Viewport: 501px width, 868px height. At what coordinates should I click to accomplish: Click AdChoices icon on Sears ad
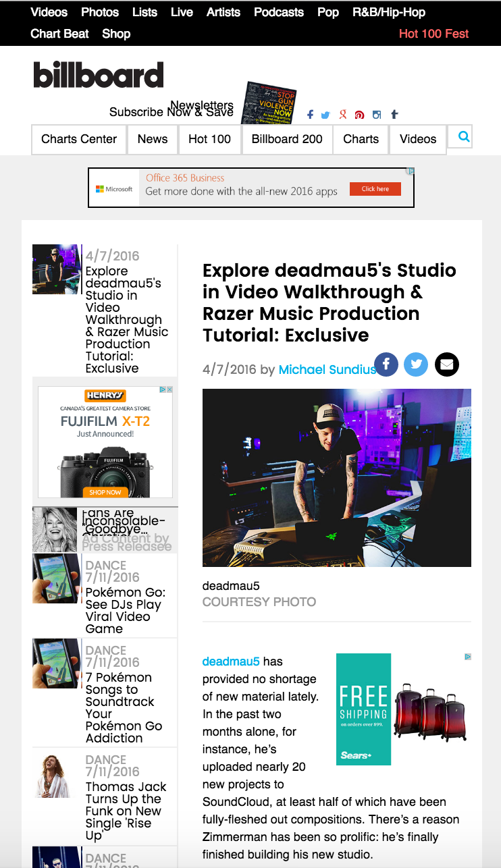pos(467,657)
